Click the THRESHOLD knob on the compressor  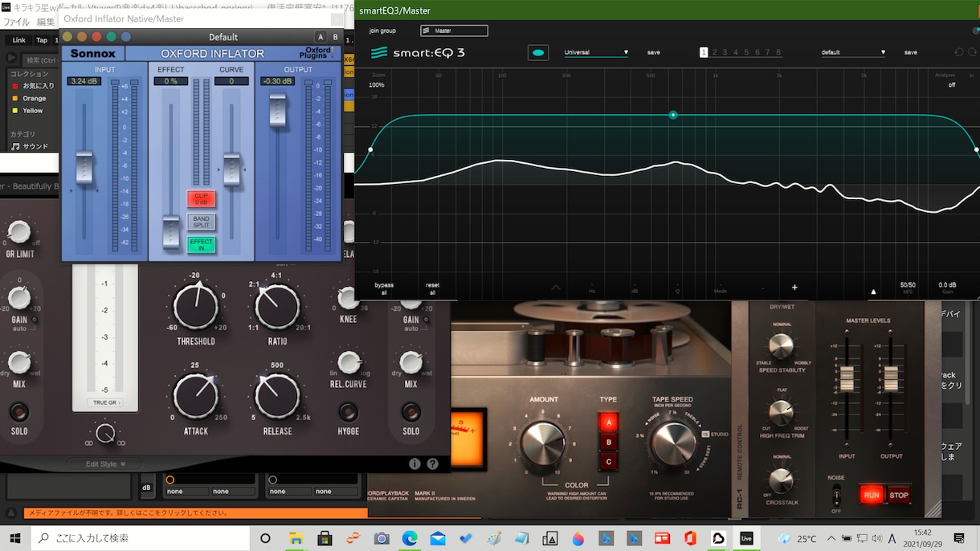196,307
